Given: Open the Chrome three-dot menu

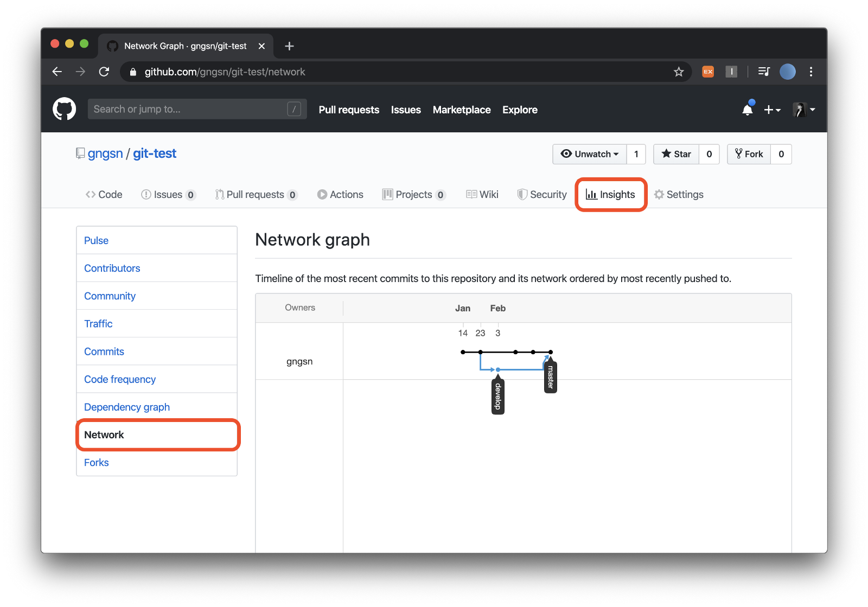Looking at the screenshot, I should (811, 72).
